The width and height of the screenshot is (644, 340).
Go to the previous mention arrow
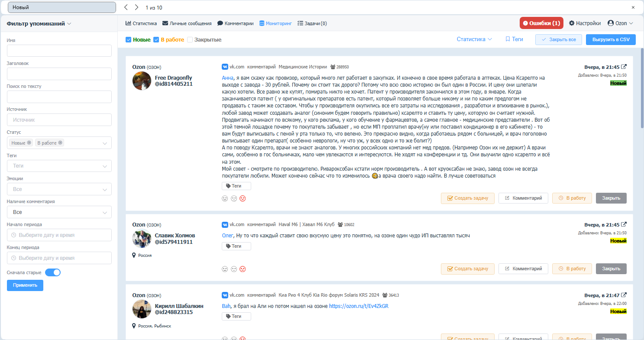click(126, 7)
